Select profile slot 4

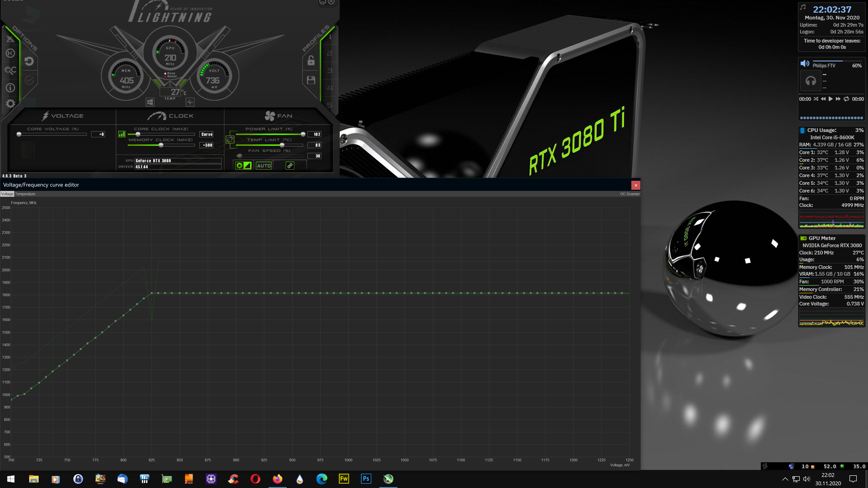[x=330, y=88]
